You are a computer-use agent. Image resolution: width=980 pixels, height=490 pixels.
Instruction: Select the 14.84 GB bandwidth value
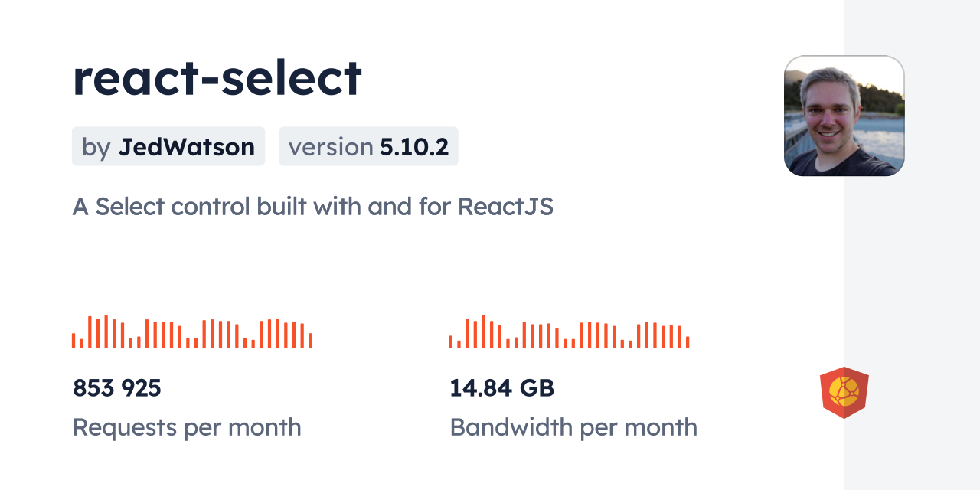point(501,388)
